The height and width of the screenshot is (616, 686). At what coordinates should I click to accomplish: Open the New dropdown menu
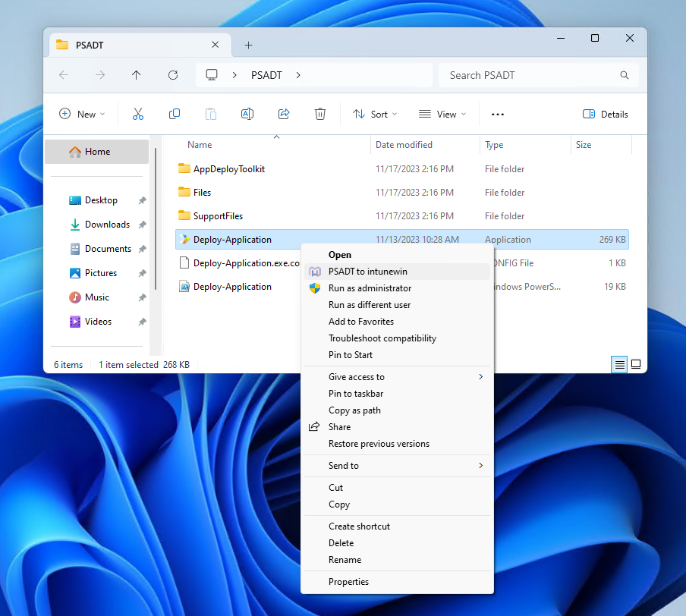[x=82, y=115]
